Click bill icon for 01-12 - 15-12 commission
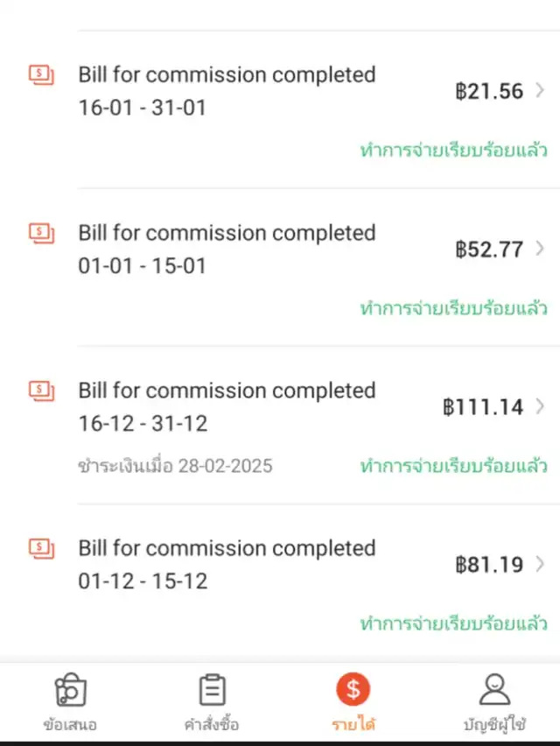560x746 pixels. 41,548
